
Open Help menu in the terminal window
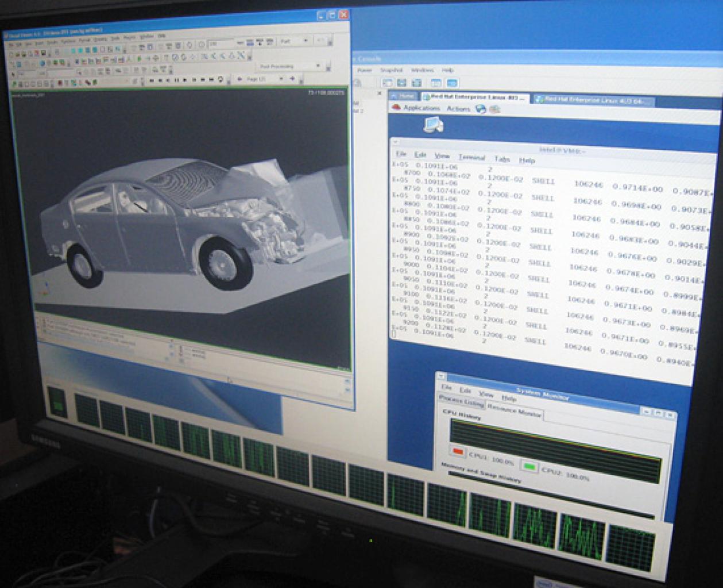[x=527, y=160]
